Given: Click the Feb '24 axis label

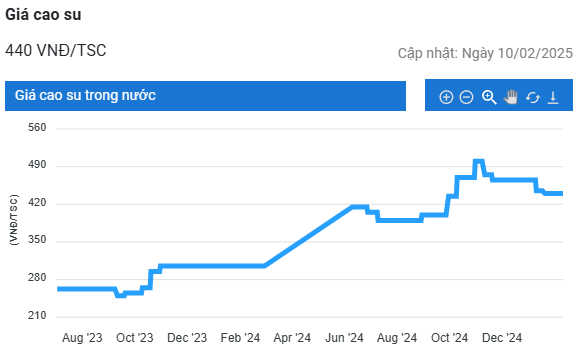Looking at the screenshot, I should tap(240, 338).
